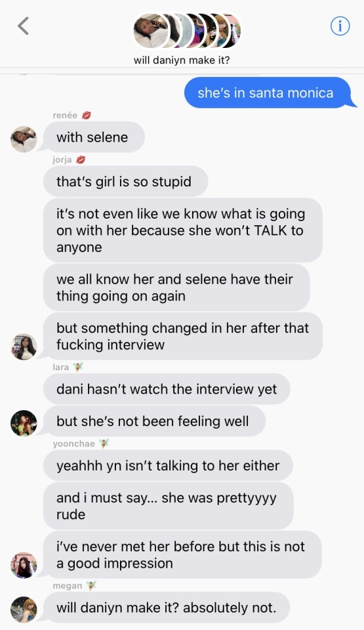Open the conversation info button
This screenshot has height=630, width=364.
coord(340,26)
